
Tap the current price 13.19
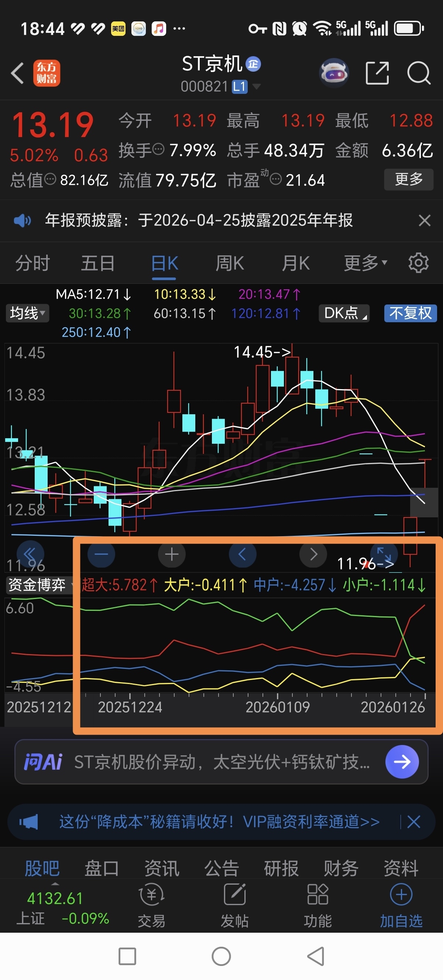coord(52,125)
